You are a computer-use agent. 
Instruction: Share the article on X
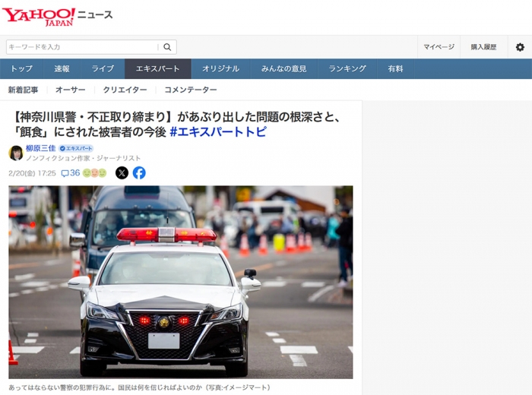122,173
